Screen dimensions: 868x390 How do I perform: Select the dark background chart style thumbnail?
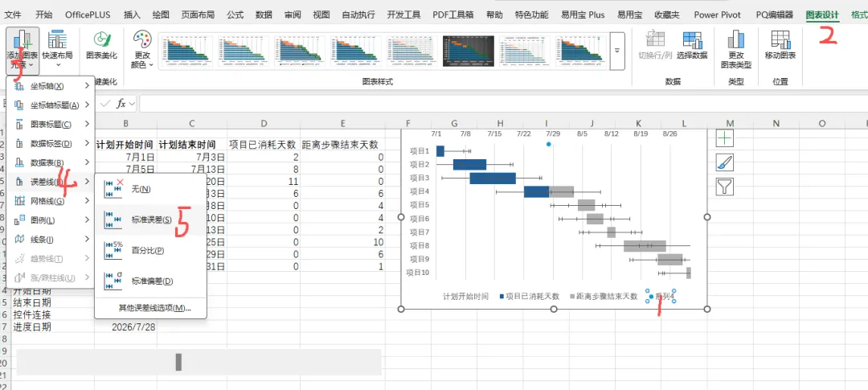point(469,51)
